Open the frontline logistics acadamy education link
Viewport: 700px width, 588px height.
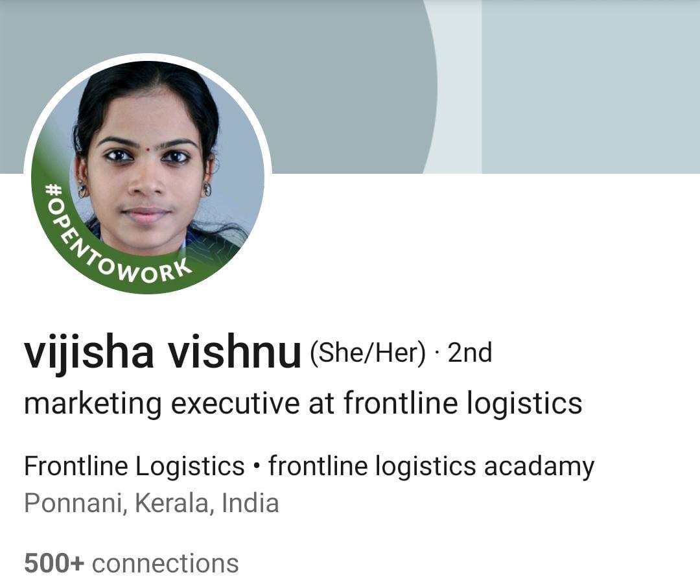431,467
